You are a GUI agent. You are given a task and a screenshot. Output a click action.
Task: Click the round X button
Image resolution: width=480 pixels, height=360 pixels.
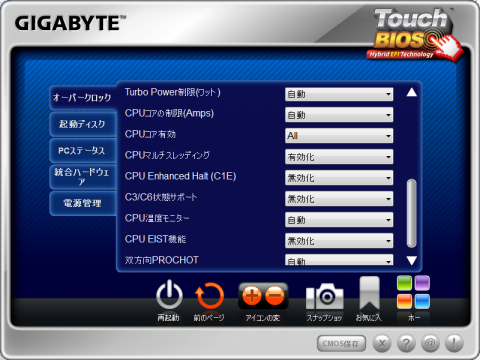coord(382,343)
